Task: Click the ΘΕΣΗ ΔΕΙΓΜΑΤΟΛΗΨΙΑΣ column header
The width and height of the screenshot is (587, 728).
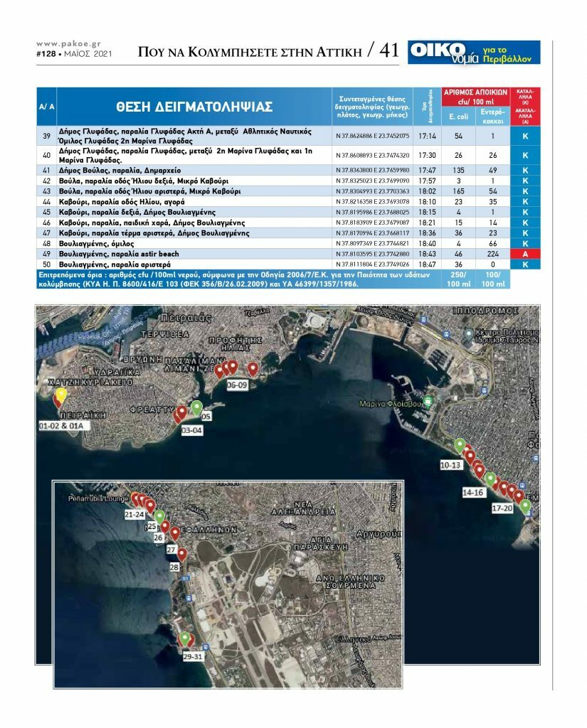Action: [194, 107]
